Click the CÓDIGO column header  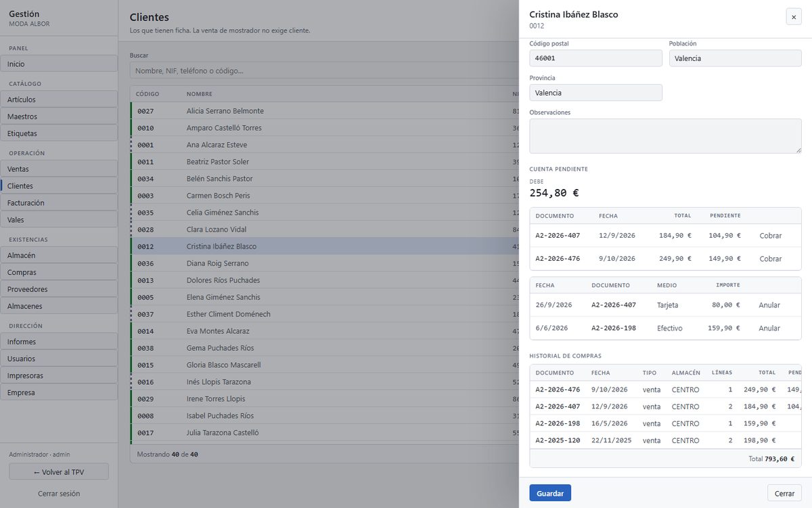coord(148,94)
